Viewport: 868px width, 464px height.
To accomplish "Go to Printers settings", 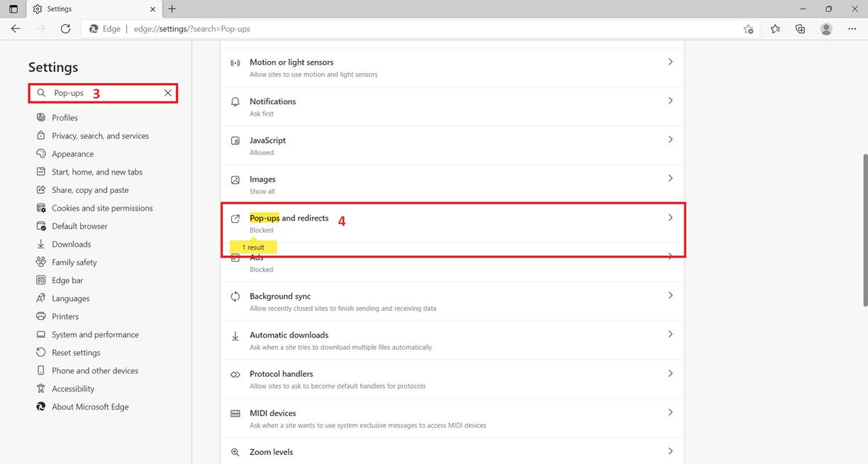I will click(x=65, y=316).
